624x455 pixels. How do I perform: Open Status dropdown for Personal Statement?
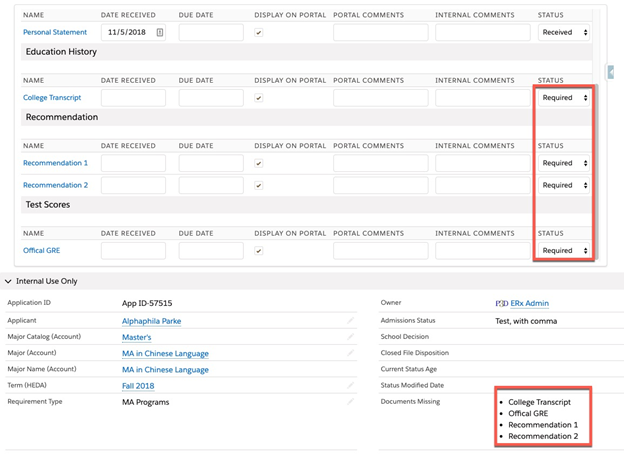tap(564, 33)
